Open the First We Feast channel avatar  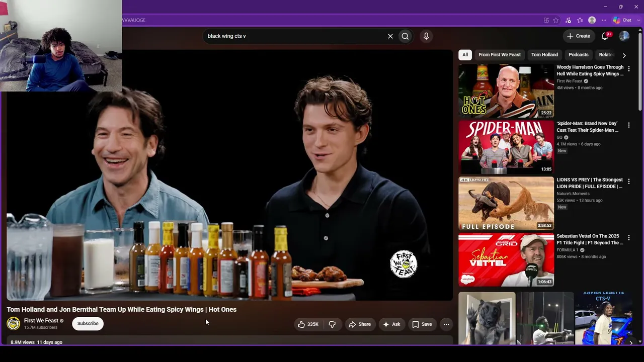(14, 323)
